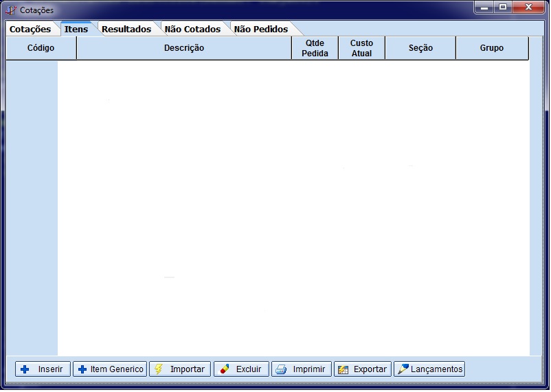Click the Importar button label
The image size is (551, 392).
point(188,369)
